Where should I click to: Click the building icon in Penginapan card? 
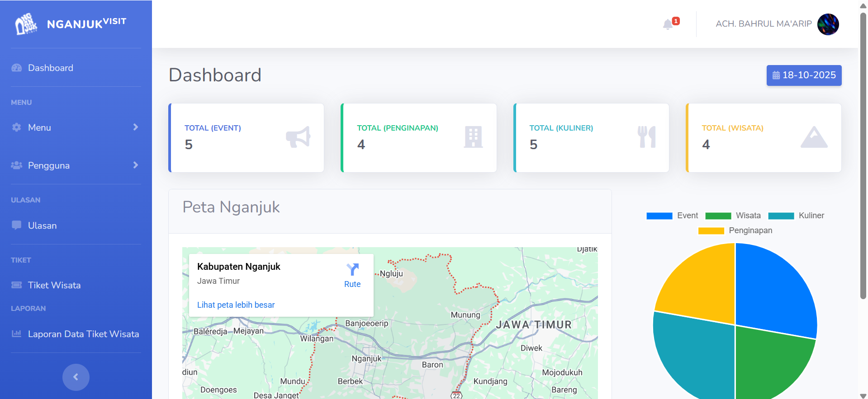(x=473, y=137)
